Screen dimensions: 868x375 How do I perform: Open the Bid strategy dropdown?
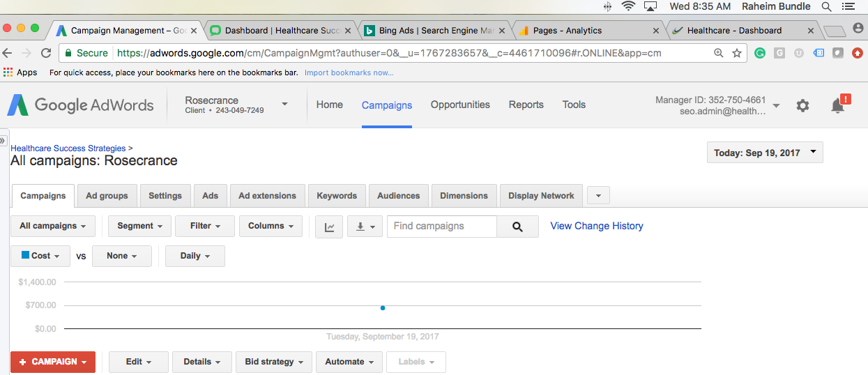274,362
